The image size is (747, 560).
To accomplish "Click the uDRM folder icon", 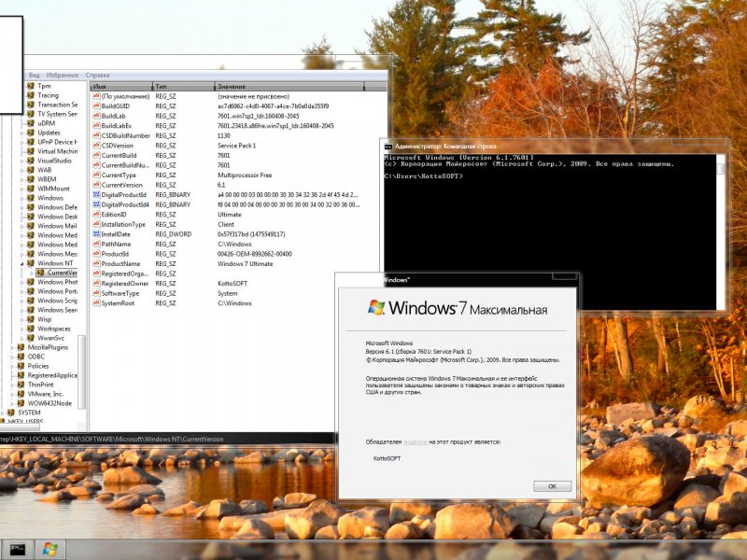I will 31,123.
